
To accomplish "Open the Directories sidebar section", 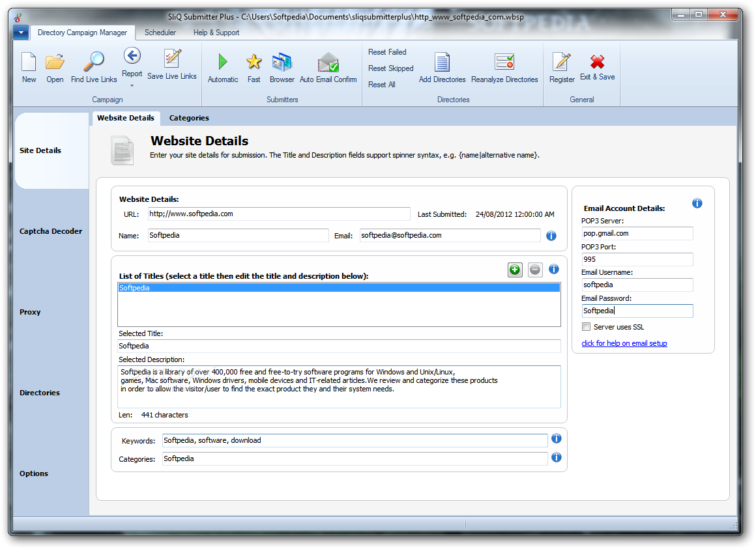I will (x=40, y=393).
